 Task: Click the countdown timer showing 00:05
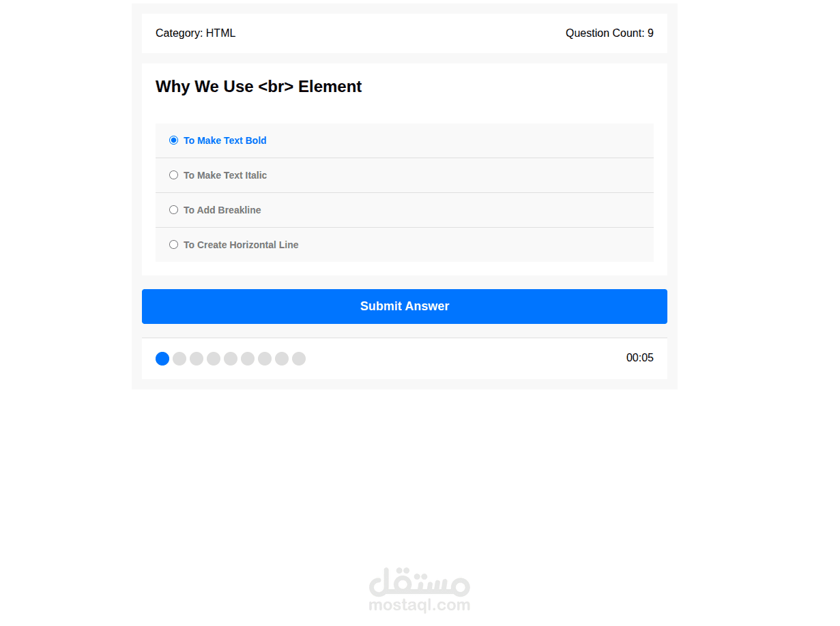pos(640,358)
